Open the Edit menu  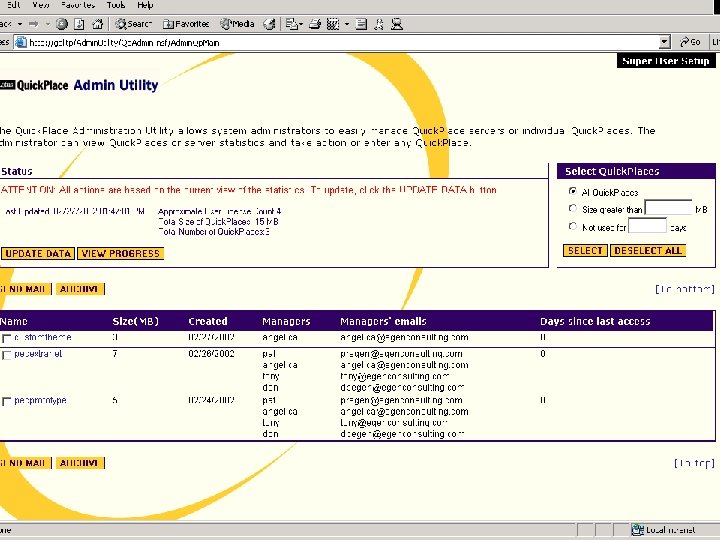14,5
